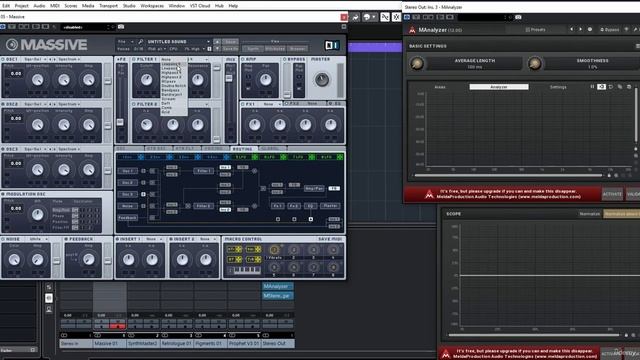This screenshot has width=640, height=360.
Task: Click the blue 1Env modulation handle
Action: click(140, 157)
